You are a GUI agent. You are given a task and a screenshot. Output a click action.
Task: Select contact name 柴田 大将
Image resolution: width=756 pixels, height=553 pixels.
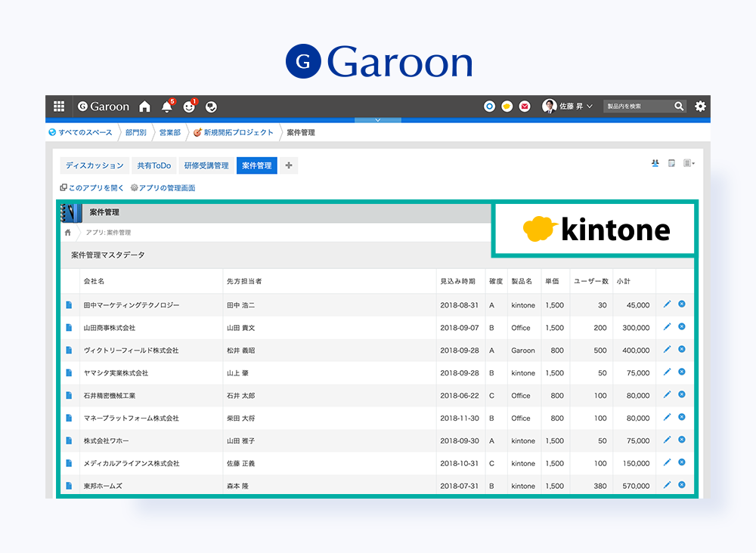pos(241,418)
